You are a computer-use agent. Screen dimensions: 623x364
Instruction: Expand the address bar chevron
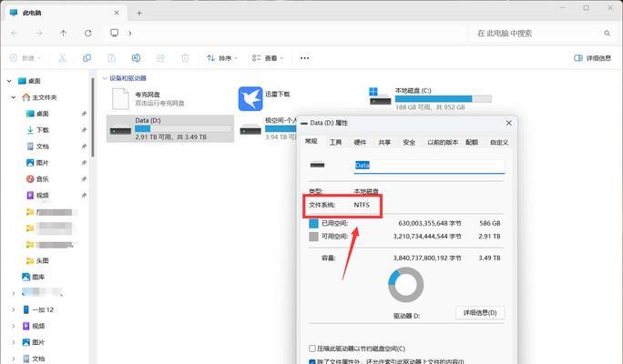point(130,34)
